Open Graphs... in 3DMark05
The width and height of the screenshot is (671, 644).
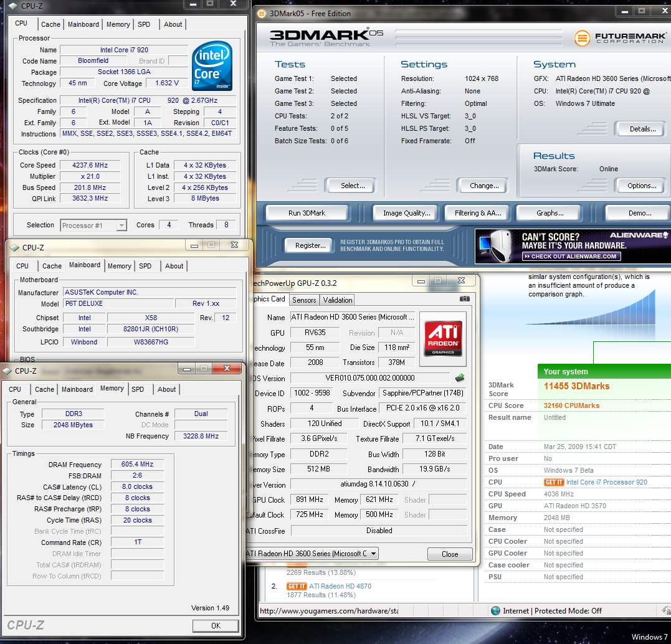[x=549, y=213]
